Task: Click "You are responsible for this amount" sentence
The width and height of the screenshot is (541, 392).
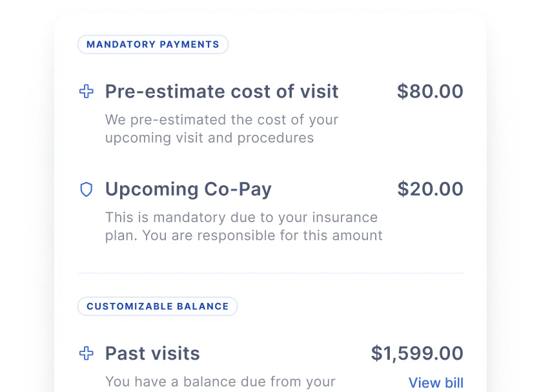Action: (x=261, y=236)
